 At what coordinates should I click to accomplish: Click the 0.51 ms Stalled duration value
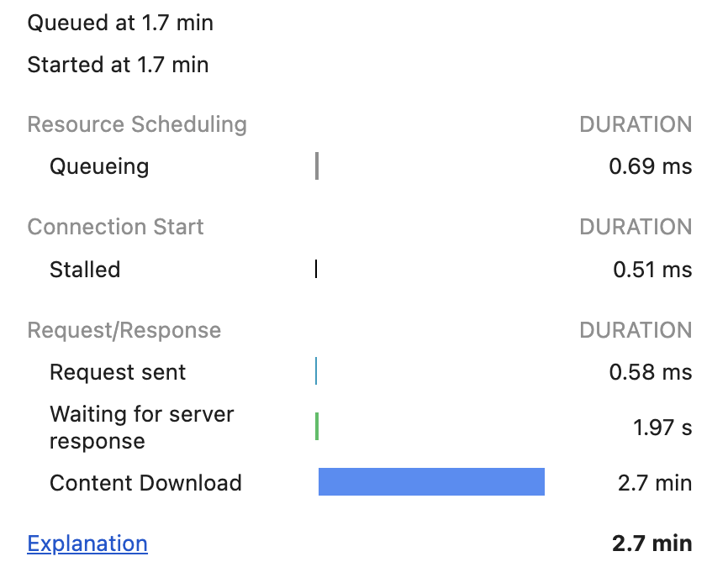point(652,270)
